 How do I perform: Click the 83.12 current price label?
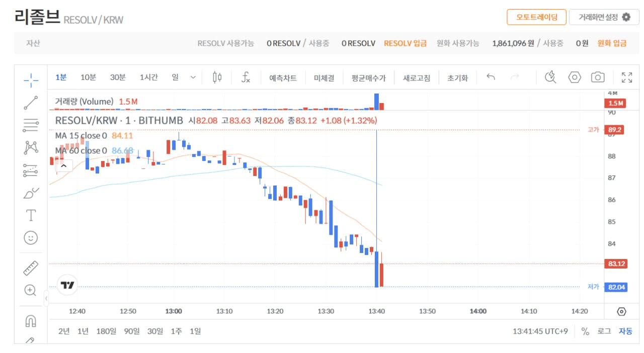(x=616, y=263)
